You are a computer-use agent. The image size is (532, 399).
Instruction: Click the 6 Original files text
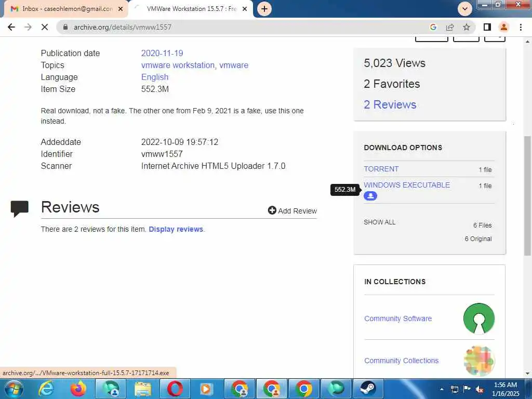[478, 239]
